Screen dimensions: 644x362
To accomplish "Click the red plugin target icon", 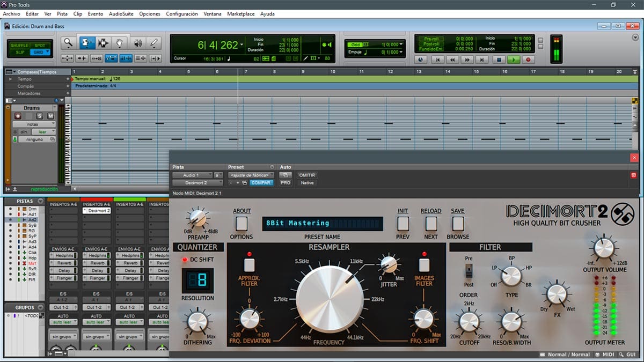I will 633,175.
